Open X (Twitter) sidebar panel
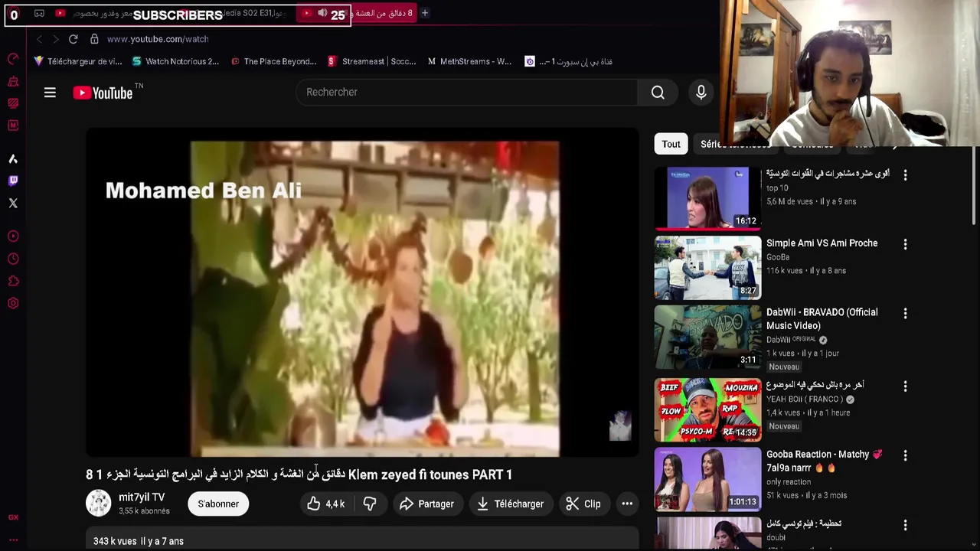 pyautogui.click(x=13, y=203)
